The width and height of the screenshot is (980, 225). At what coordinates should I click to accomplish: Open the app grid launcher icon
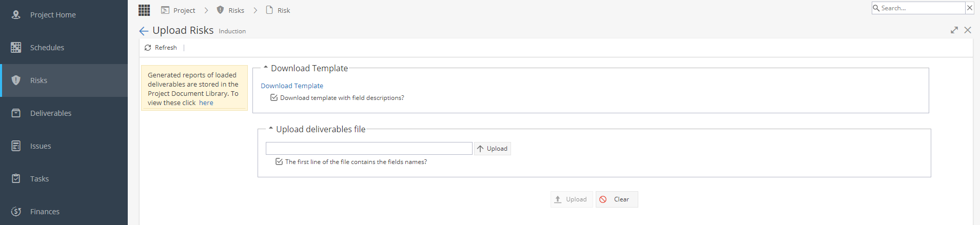coord(144,10)
